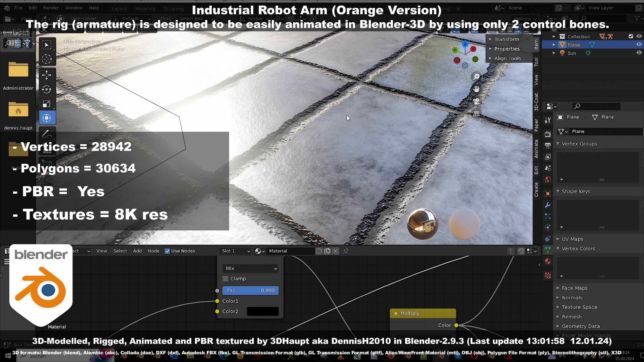Expand the Collection row in outliner

pos(554,37)
